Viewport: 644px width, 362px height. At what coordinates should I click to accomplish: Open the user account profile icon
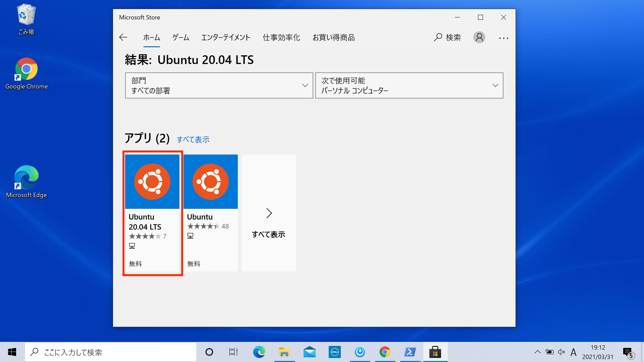point(479,37)
